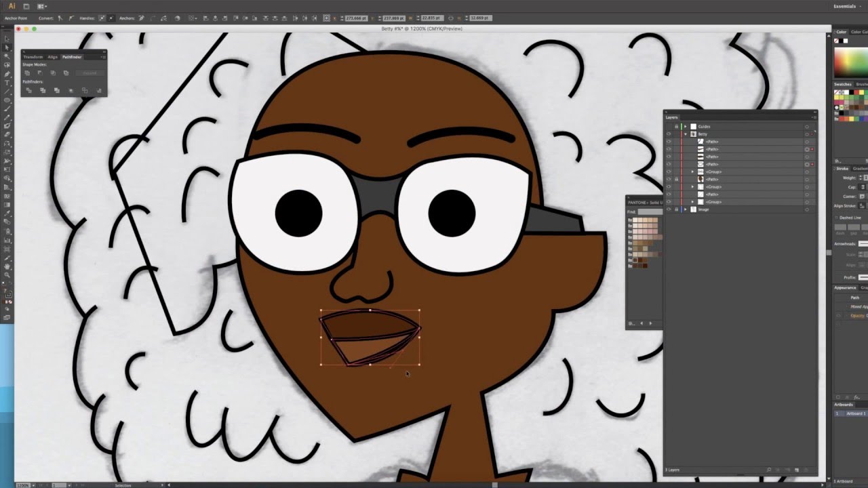Open the Layers panel options menu
The image size is (868, 488).
(x=814, y=117)
